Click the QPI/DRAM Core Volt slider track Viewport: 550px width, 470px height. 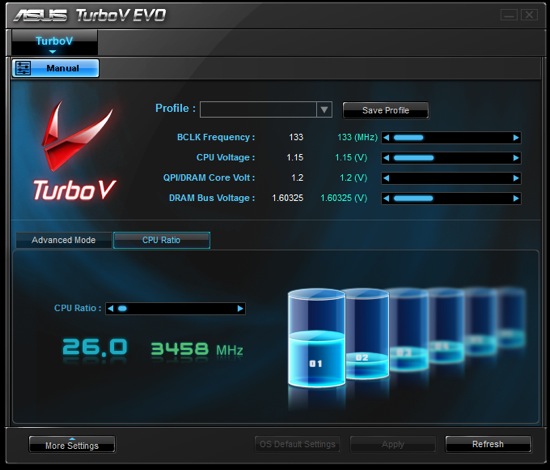tap(451, 178)
